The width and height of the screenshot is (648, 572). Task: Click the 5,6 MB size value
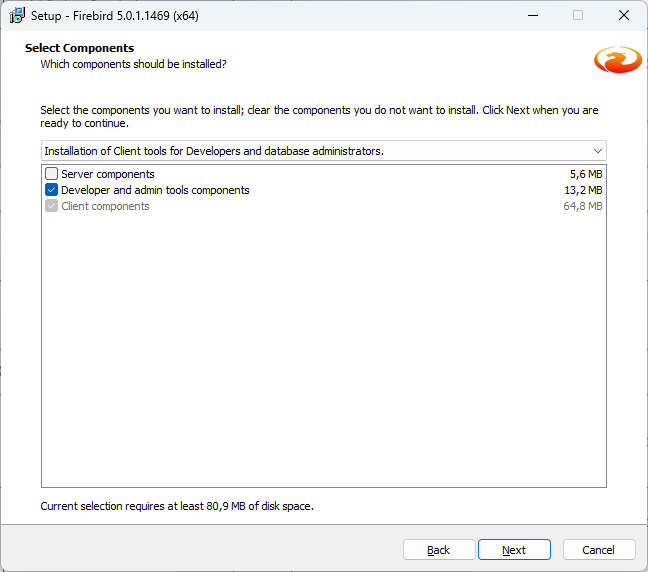[x=586, y=174]
